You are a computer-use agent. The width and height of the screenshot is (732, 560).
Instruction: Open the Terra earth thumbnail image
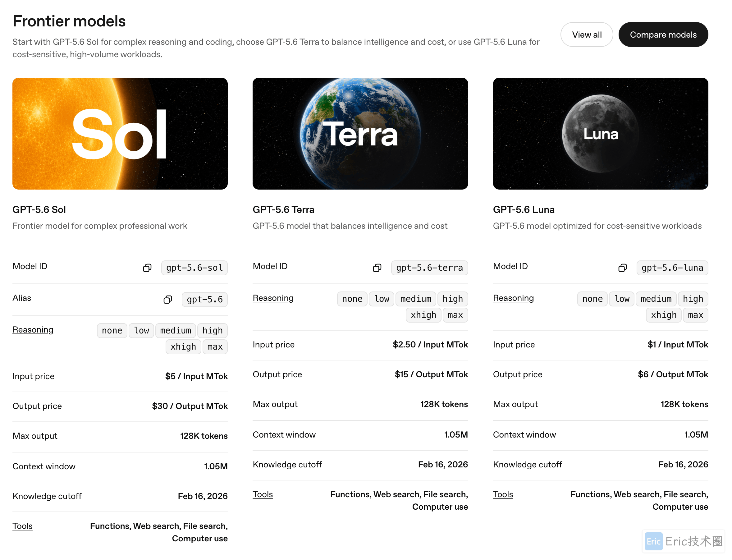pyautogui.click(x=360, y=134)
